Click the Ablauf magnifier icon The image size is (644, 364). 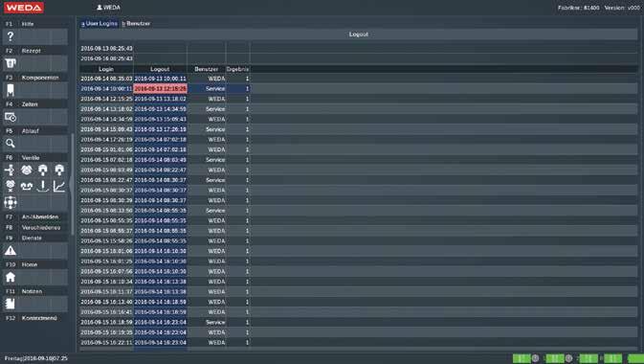pyautogui.click(x=11, y=144)
